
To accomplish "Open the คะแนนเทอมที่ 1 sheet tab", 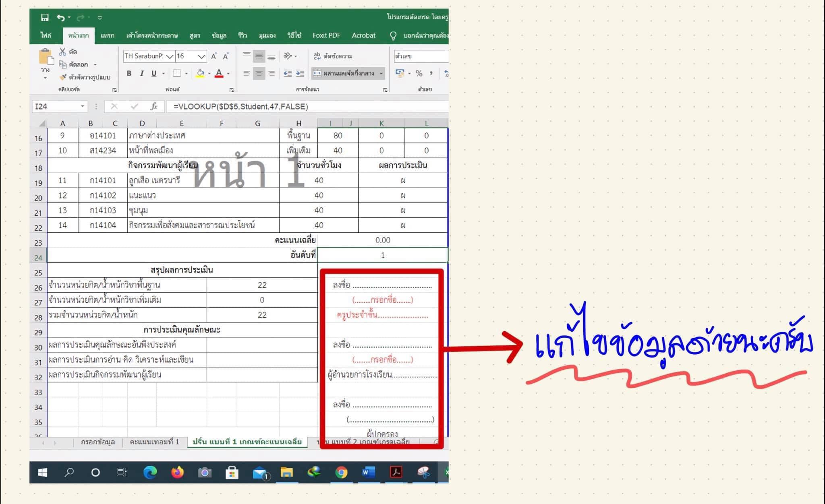I will tap(154, 442).
